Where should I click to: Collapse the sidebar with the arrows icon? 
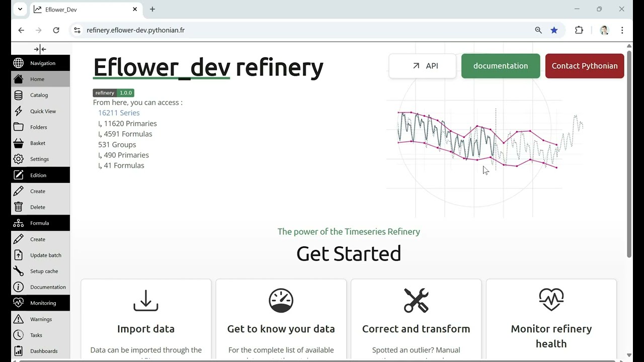pyautogui.click(x=40, y=49)
